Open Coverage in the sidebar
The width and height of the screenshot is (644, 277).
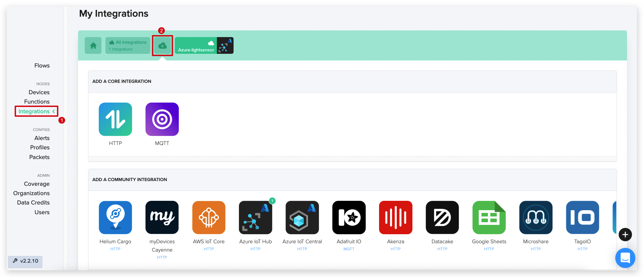coord(37,184)
